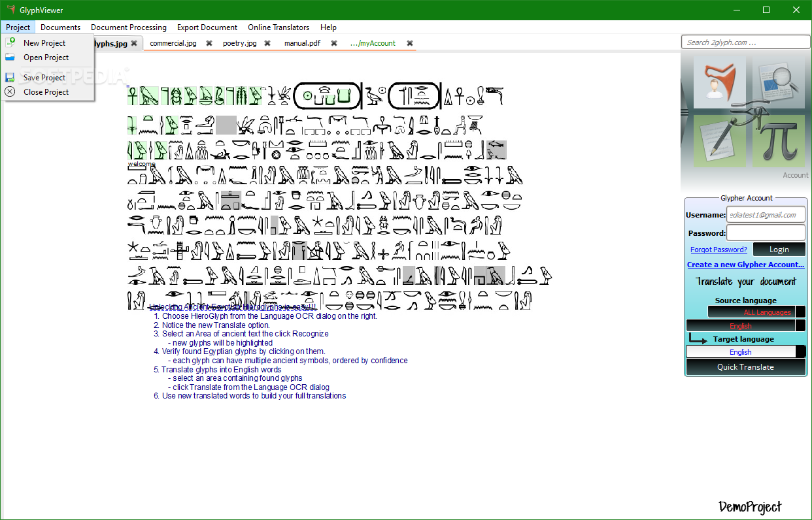
Task: Close the poetry.jpg tab
Action: pos(267,43)
